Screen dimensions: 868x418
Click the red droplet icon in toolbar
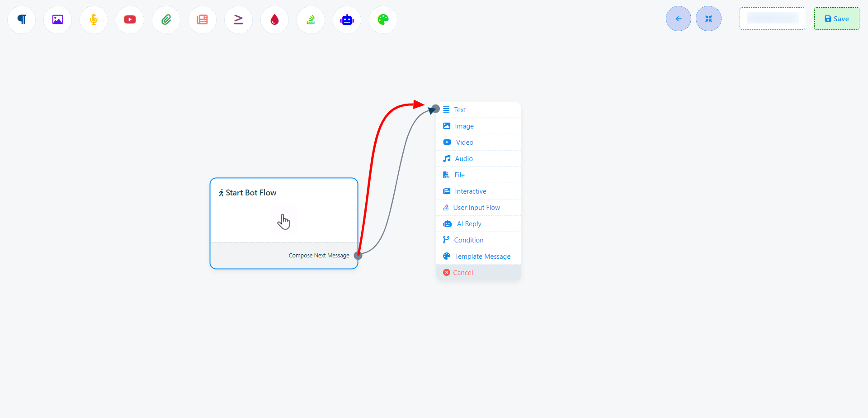click(x=274, y=19)
